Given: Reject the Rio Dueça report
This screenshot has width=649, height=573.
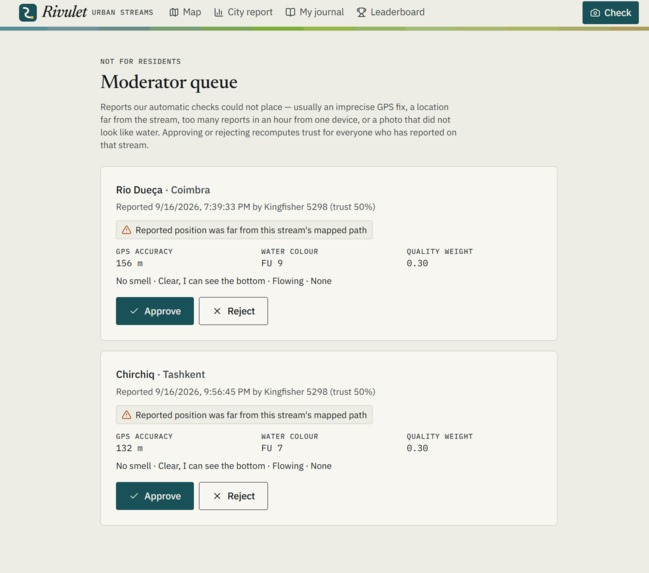Looking at the screenshot, I should pos(233,311).
